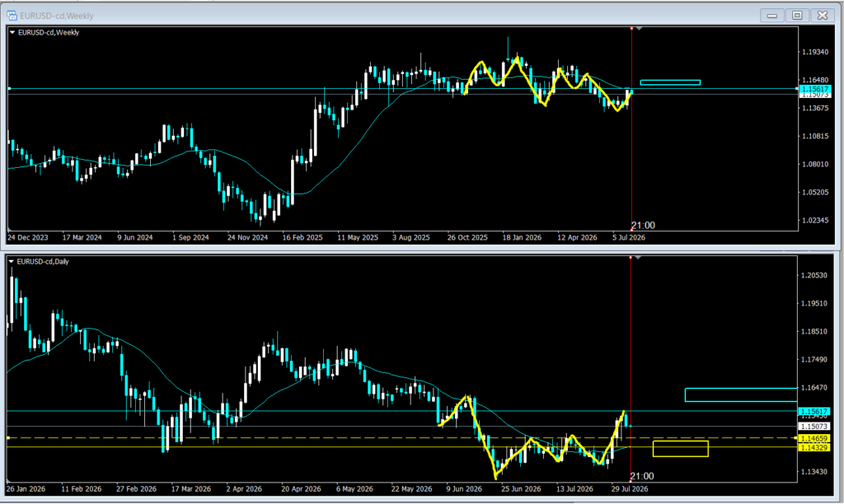Screen dimensions: 844x504
Task: Click the 1.13675 price level on Weekly scale
Action: pyautogui.click(x=815, y=108)
